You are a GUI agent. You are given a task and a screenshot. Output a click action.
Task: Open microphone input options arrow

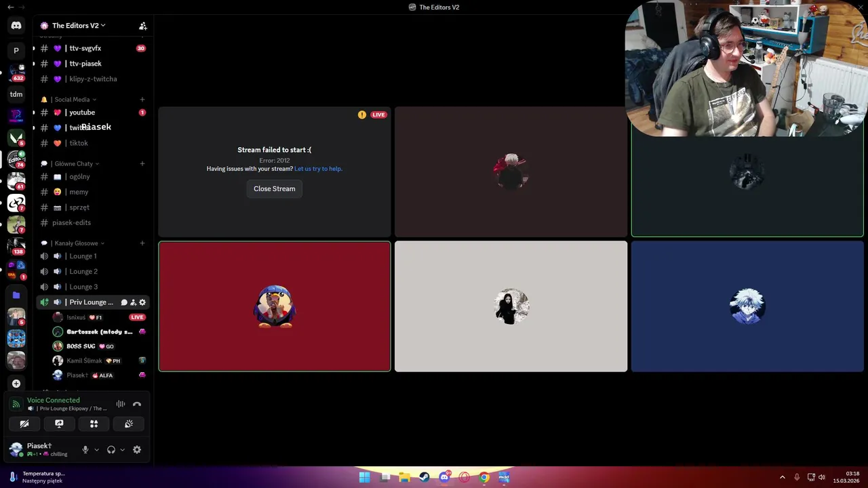96,449
